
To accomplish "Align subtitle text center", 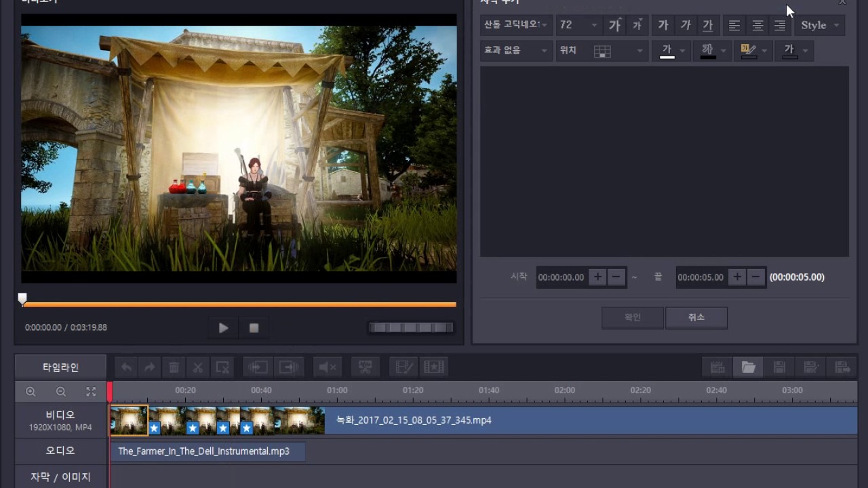I will [x=757, y=25].
